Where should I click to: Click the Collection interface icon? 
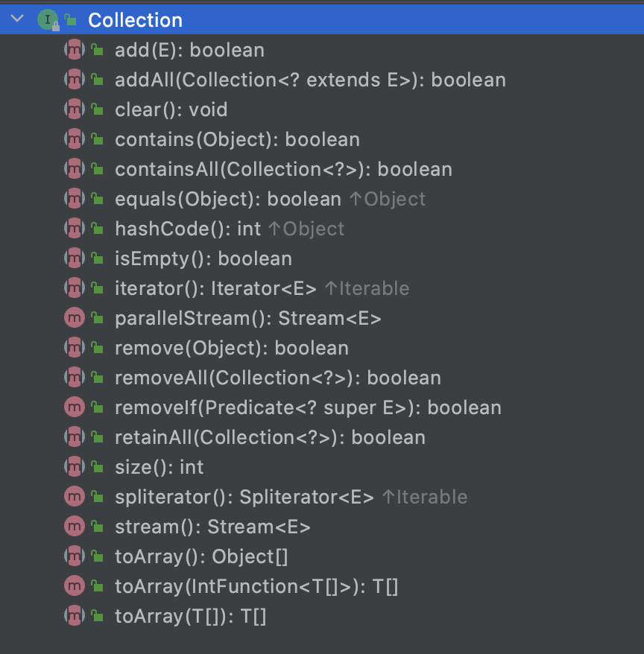click(x=48, y=19)
